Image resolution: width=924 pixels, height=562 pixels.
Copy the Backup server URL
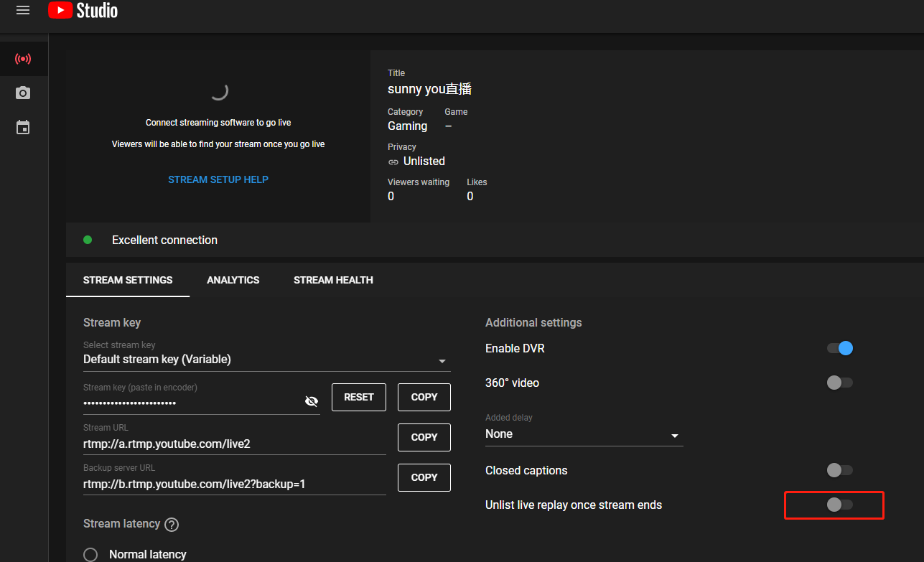coord(424,477)
